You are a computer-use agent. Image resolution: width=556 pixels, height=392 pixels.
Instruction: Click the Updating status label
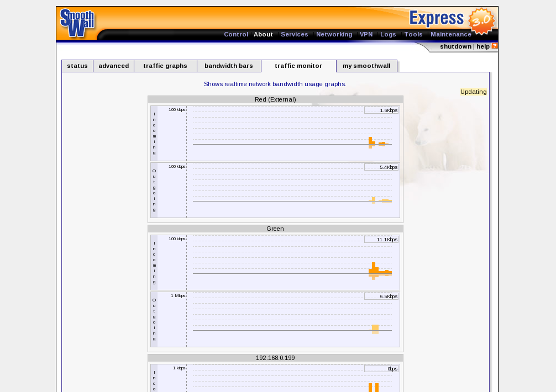click(474, 92)
